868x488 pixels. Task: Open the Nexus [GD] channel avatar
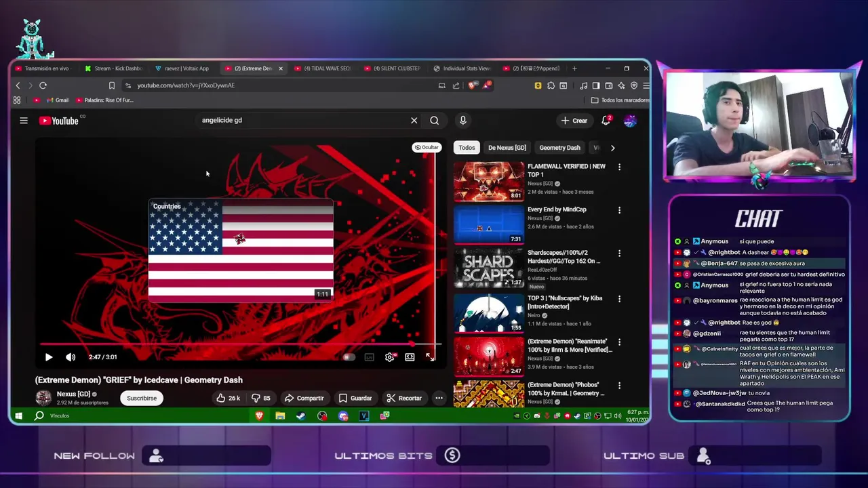[x=43, y=397]
